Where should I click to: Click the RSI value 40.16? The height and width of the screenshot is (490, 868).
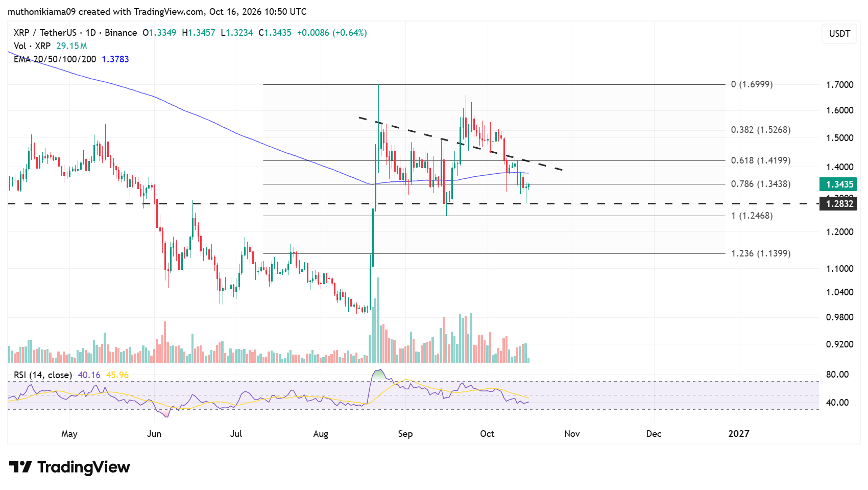pos(89,375)
